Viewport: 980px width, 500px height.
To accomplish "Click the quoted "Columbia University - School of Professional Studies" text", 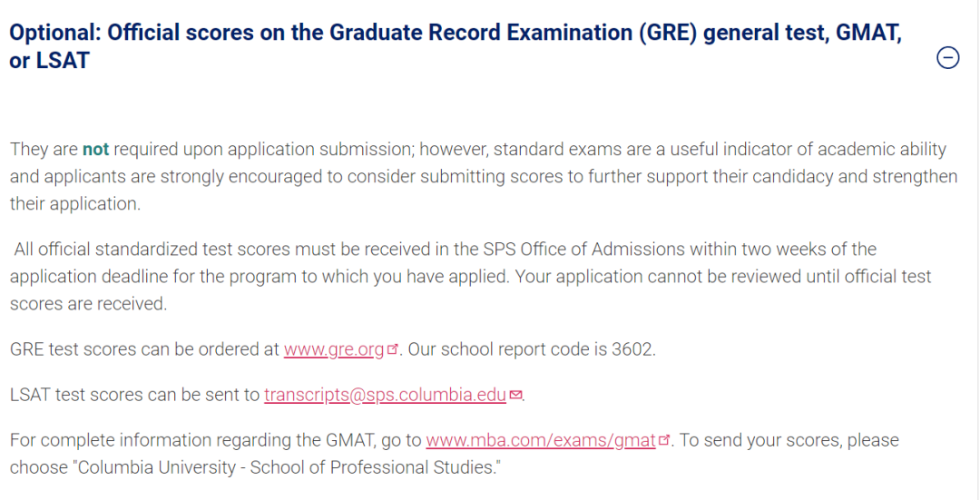I will tap(289, 467).
